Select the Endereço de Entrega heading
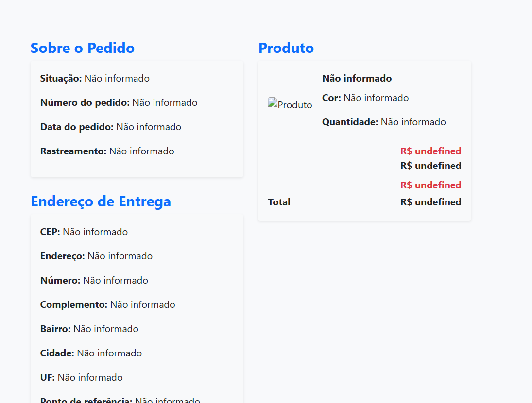 (x=101, y=201)
